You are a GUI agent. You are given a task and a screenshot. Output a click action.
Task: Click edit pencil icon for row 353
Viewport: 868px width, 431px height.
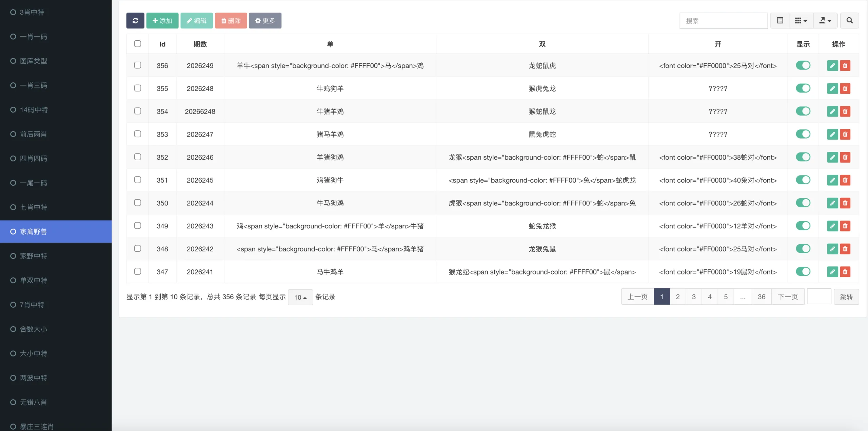832,134
